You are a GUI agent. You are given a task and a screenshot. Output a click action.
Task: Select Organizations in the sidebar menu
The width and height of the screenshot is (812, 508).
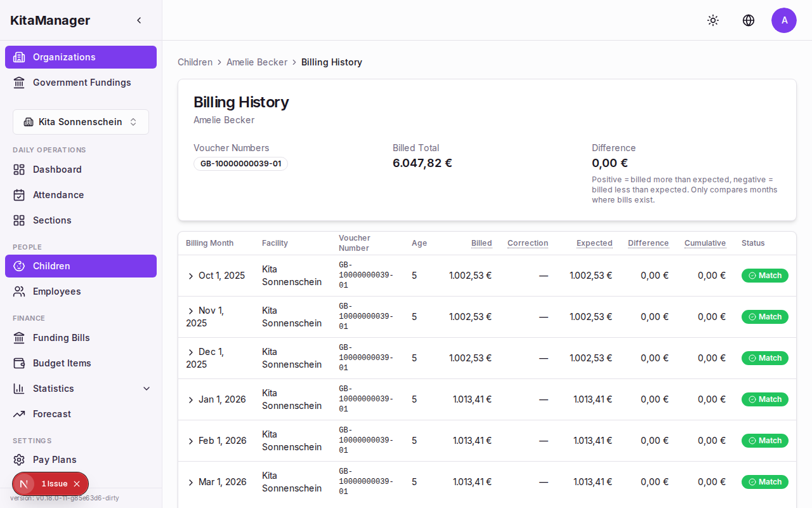(64, 57)
